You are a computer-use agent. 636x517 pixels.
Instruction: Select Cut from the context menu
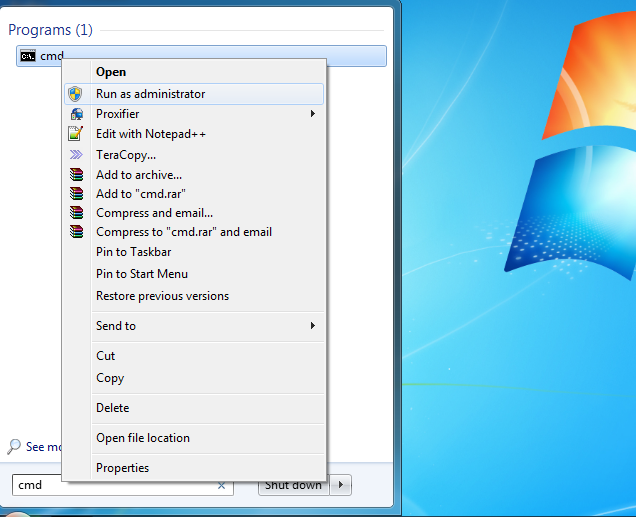195,356
